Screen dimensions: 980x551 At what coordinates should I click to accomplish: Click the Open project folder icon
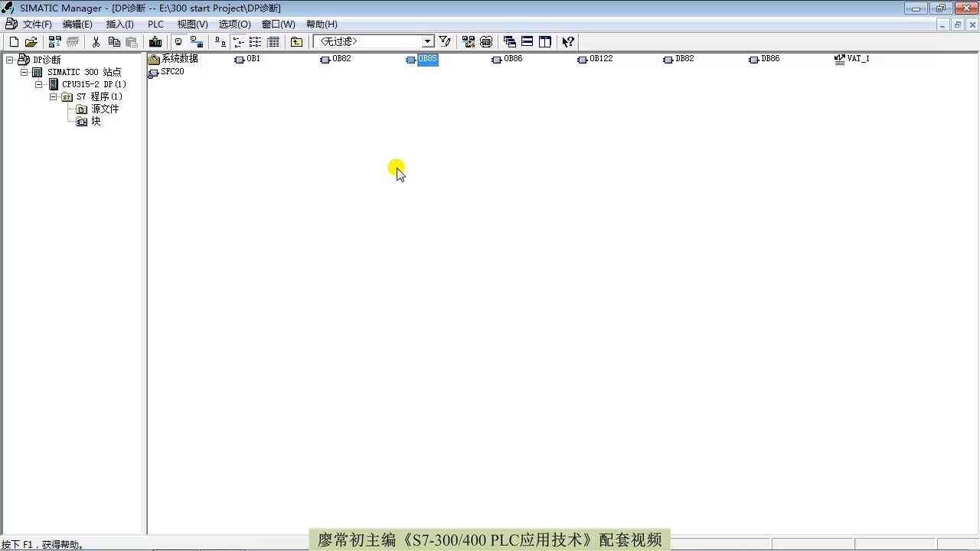click(x=31, y=42)
